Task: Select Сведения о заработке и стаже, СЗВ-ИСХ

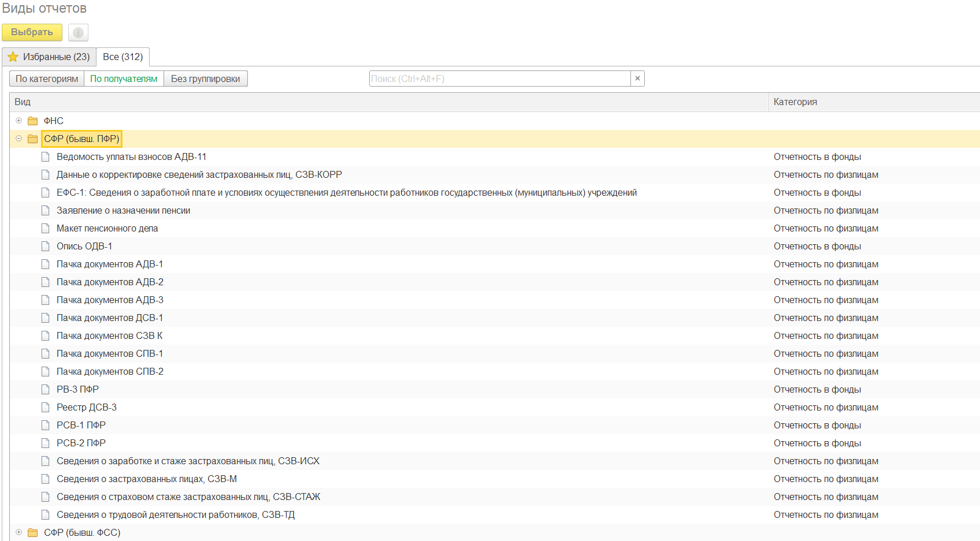Action: pyautogui.click(x=188, y=461)
